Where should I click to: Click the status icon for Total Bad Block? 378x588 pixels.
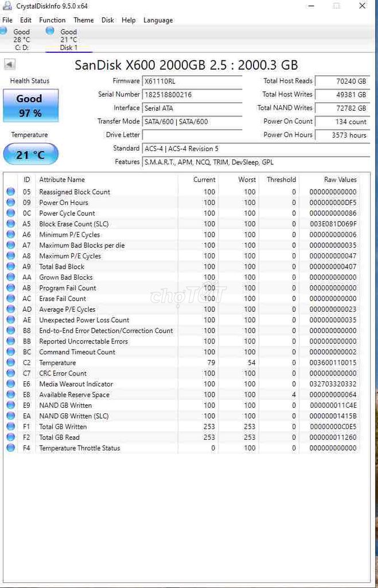click(10, 266)
